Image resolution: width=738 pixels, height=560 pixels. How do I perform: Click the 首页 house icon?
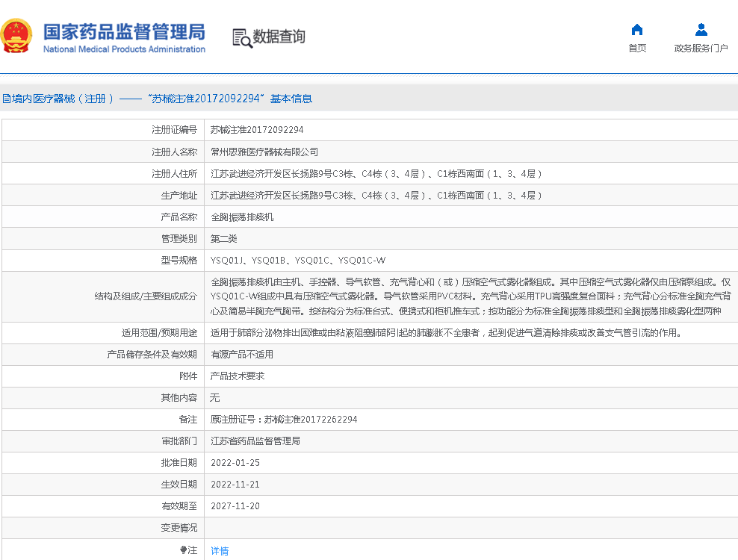click(x=636, y=30)
